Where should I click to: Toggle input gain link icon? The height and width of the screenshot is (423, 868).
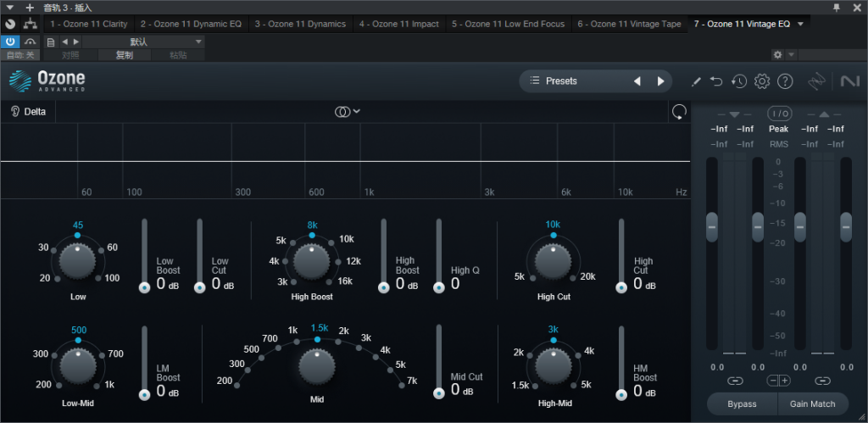pyautogui.click(x=735, y=381)
